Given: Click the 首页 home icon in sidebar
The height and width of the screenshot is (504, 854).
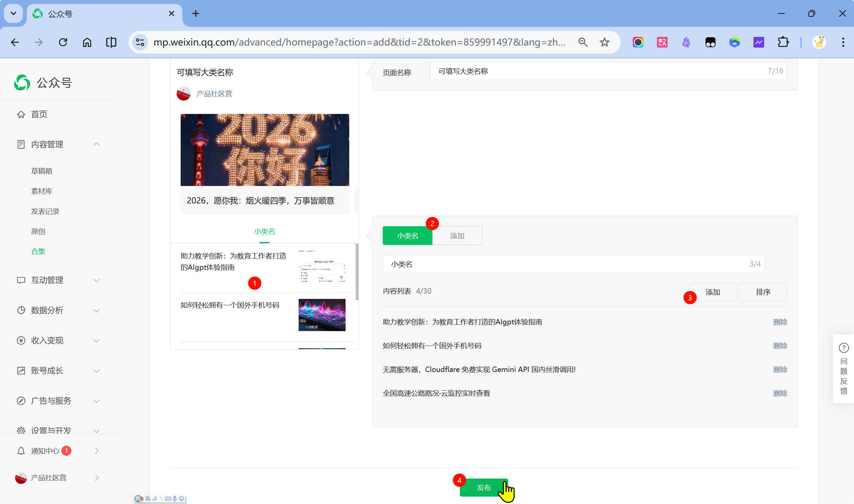Looking at the screenshot, I should 21,115.
